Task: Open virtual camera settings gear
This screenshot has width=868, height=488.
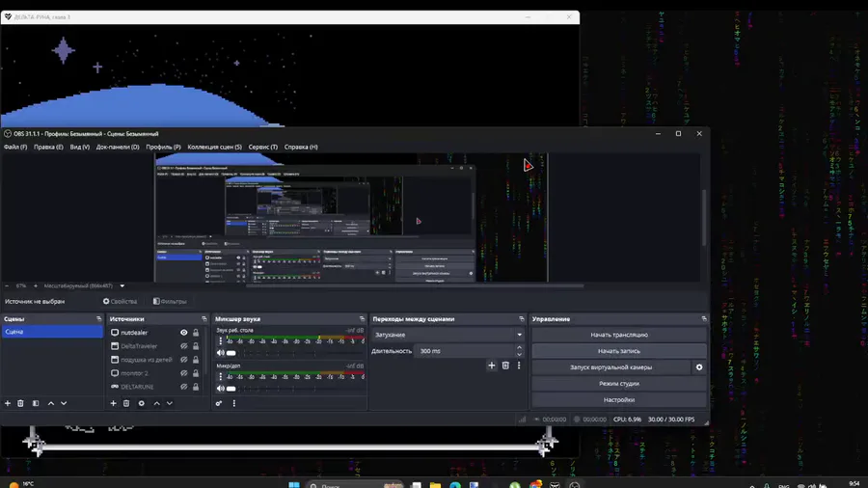Action: [699, 366]
